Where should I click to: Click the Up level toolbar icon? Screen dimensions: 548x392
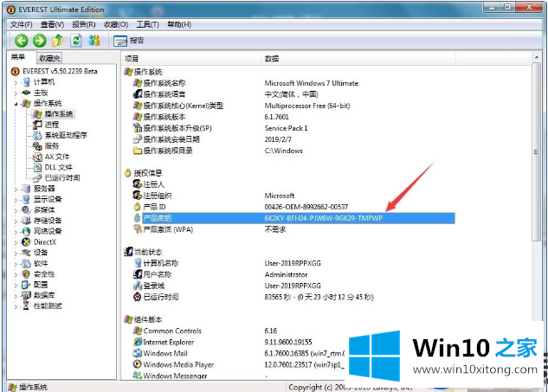pyautogui.click(x=58, y=41)
